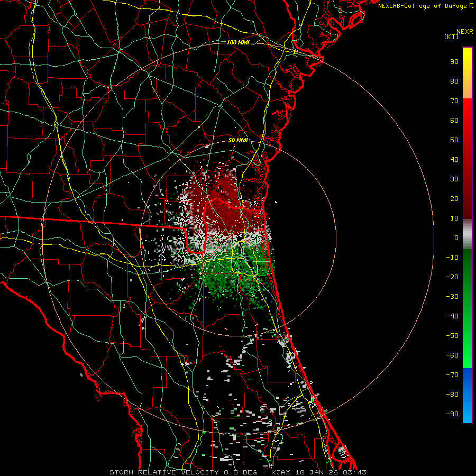Click the STORM RELATIVE VELOCITY caption text
Screen dimensions: 476x476
point(164,472)
